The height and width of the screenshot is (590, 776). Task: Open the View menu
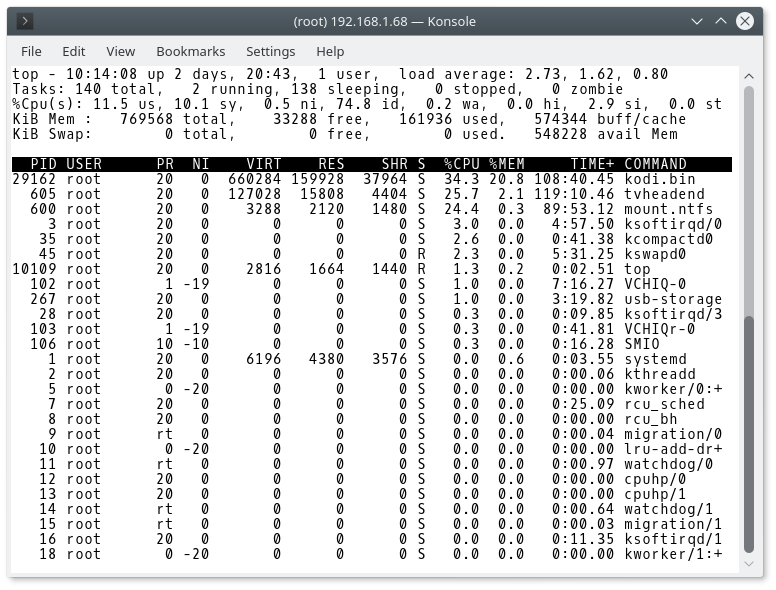(x=120, y=51)
